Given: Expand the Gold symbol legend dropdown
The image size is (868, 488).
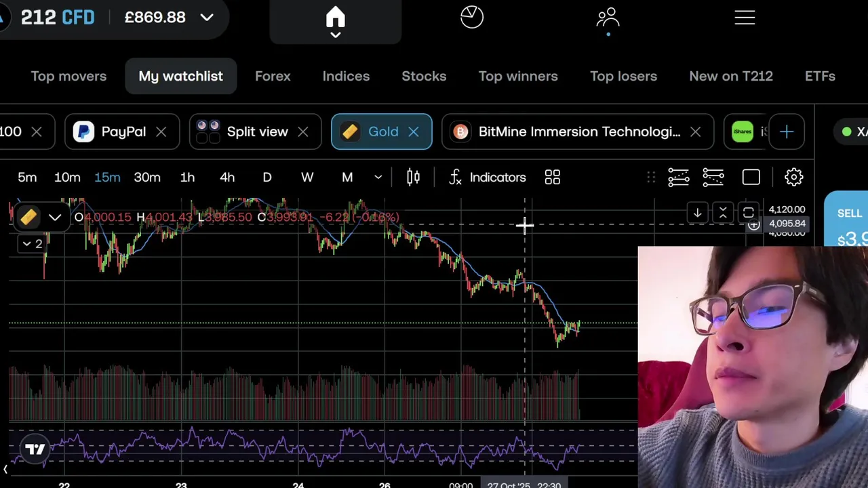Looking at the screenshot, I should [55, 218].
